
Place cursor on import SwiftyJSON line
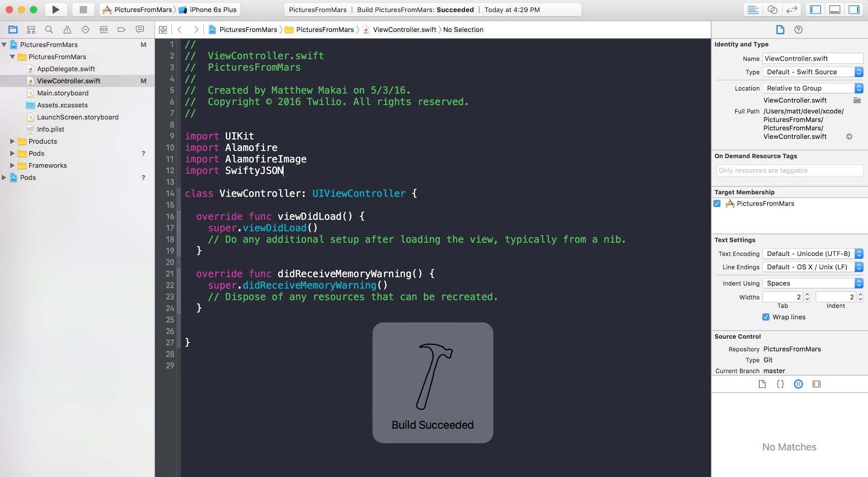[234, 171]
